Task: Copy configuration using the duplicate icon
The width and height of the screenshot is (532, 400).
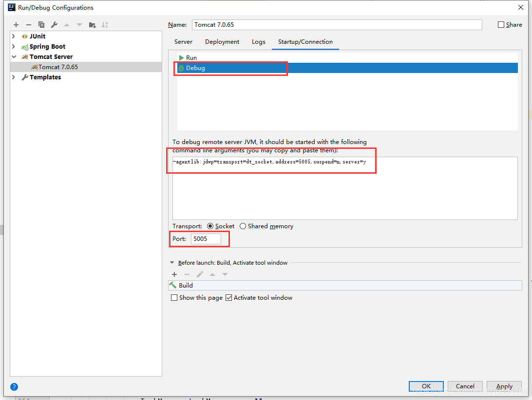Action: (x=41, y=25)
